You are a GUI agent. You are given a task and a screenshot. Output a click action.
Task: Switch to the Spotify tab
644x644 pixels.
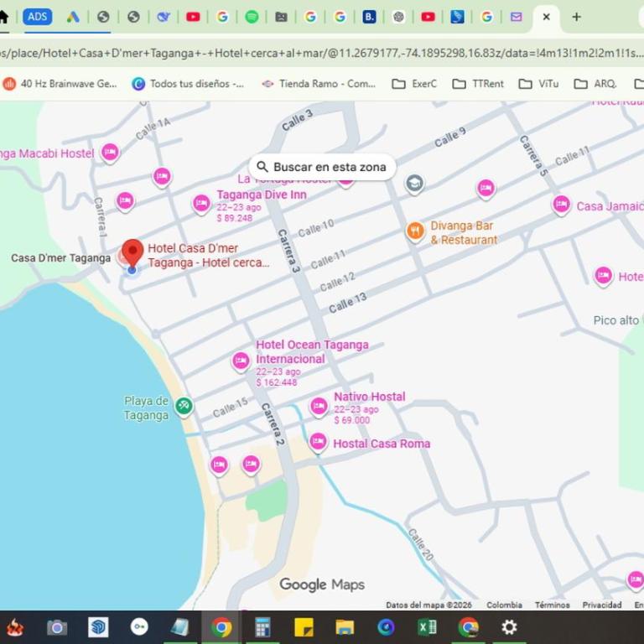tap(252, 17)
